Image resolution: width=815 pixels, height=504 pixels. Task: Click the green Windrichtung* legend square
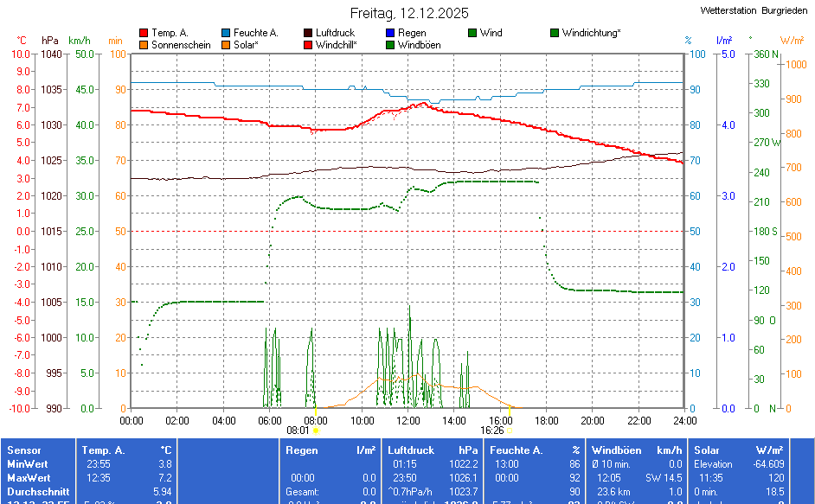coord(555,33)
